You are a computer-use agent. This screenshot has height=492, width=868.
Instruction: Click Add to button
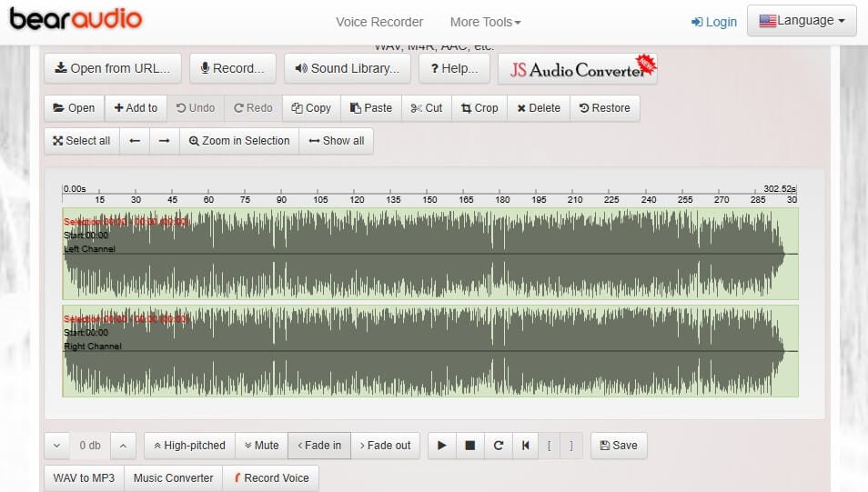[136, 108]
